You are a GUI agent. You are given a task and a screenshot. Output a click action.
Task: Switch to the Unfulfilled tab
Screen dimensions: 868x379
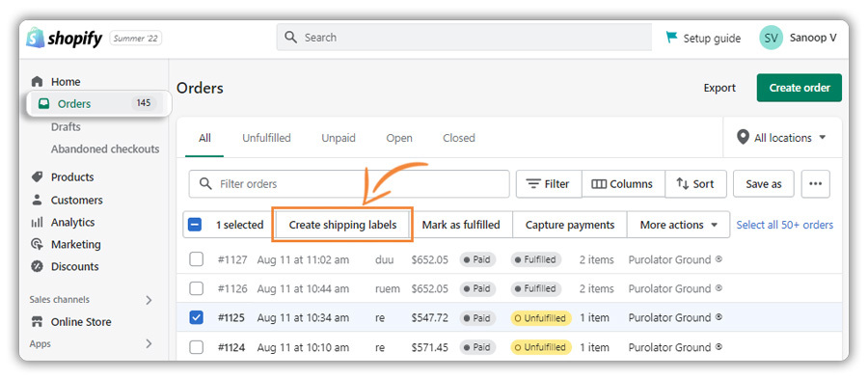tap(266, 138)
